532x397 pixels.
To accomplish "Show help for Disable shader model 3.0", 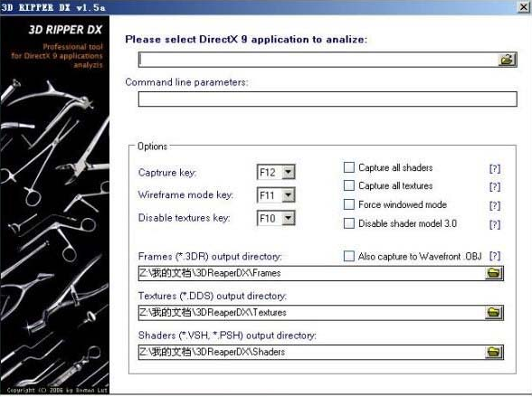I will point(495,224).
